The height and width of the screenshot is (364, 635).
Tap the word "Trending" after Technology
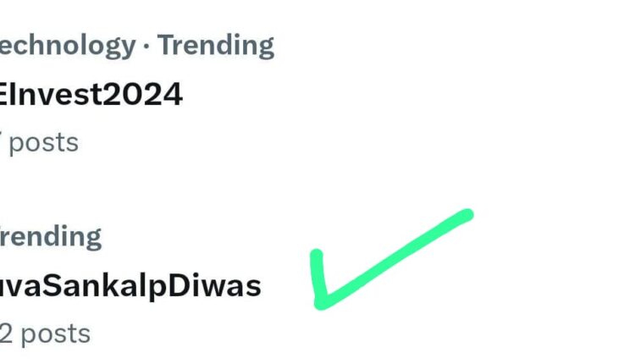click(216, 46)
